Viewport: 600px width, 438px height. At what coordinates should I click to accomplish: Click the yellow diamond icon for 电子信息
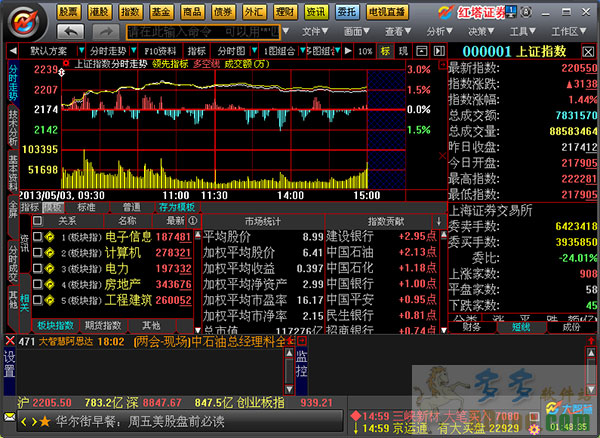[49, 237]
